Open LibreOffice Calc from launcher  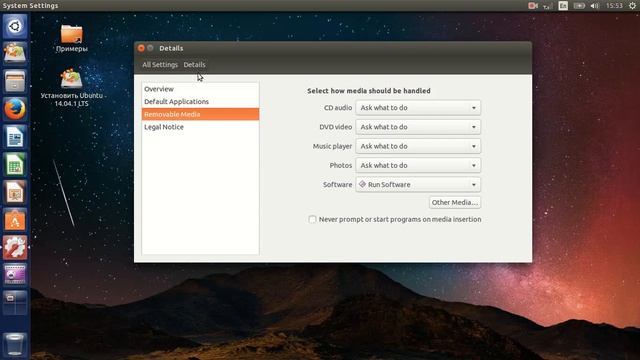[x=15, y=164]
